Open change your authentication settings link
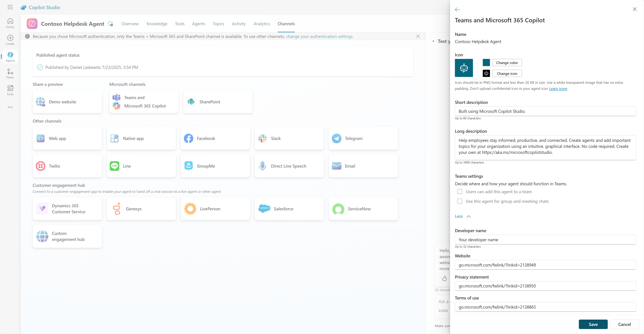 [319, 36]
